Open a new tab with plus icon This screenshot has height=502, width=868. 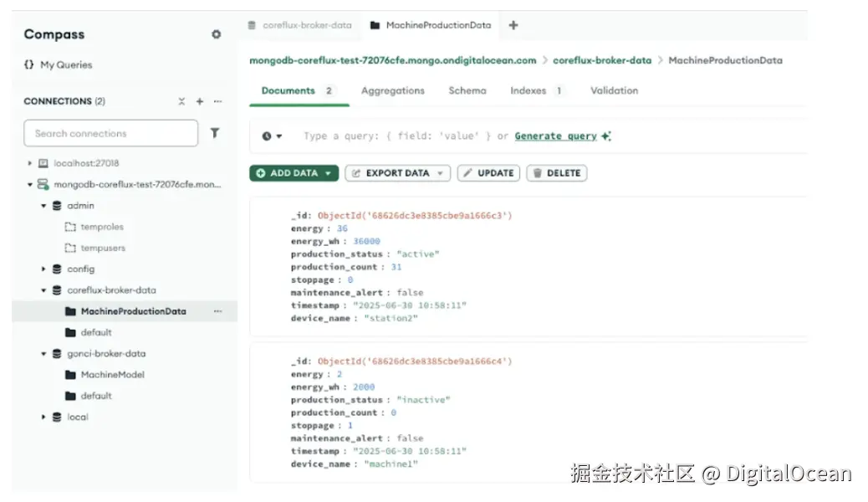click(x=513, y=25)
